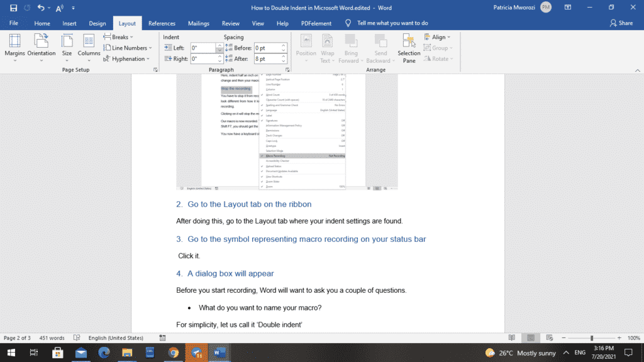Open the Margins gallery
This screenshot has width=644, height=362.
[15, 48]
